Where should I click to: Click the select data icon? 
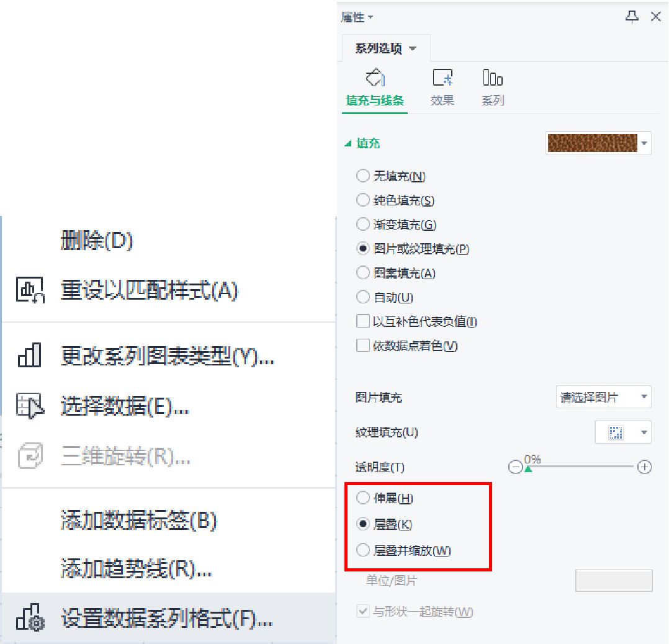tap(30, 406)
